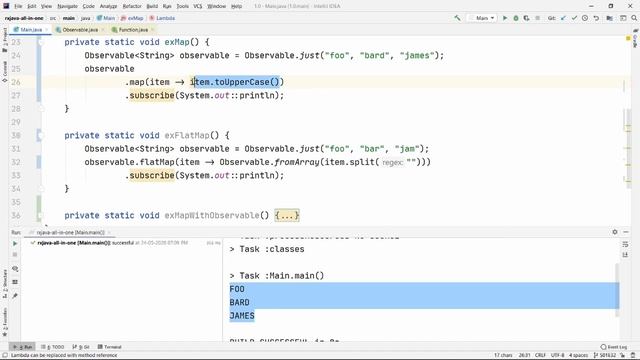Click the exMap breadcrumb
Image resolution: width=640 pixels, height=360 pixels.
pyautogui.click(x=132, y=18)
